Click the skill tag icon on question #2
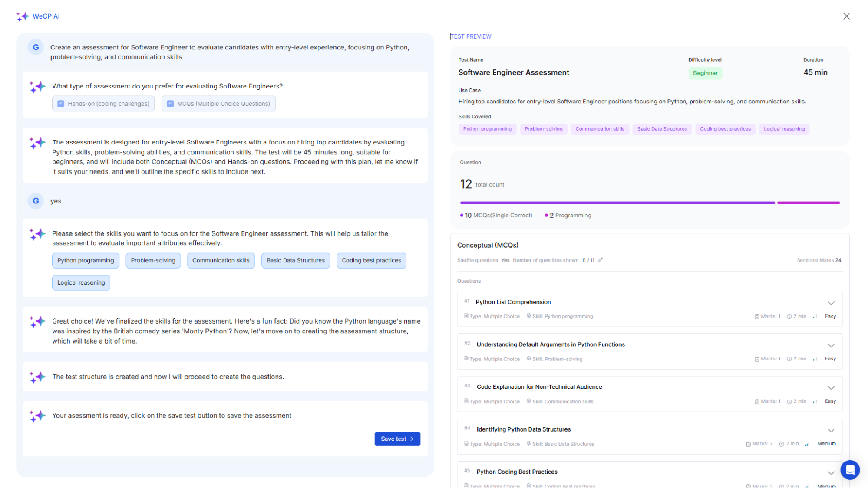 click(529, 359)
